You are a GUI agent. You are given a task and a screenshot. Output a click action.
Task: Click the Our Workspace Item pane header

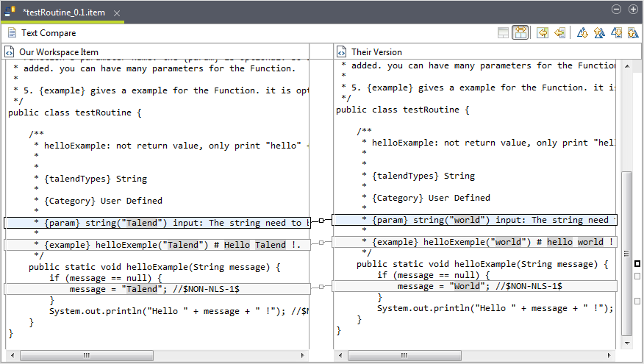[59, 52]
